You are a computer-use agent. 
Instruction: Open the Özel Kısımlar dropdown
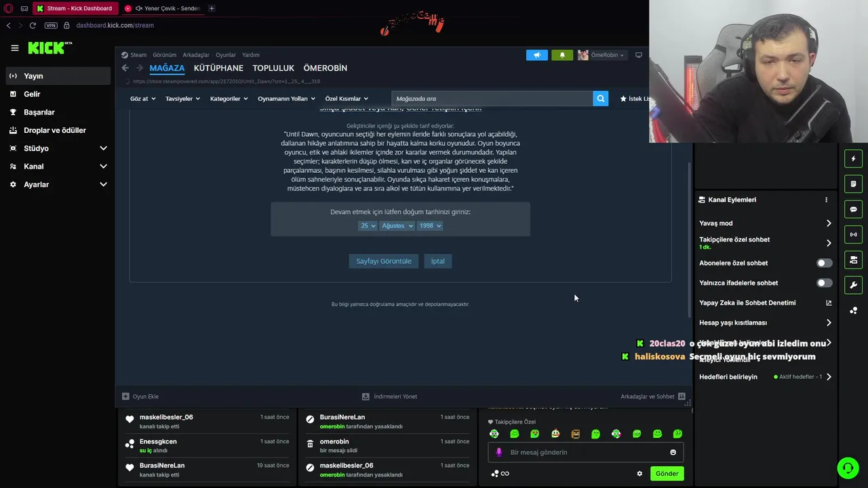pyautogui.click(x=347, y=98)
